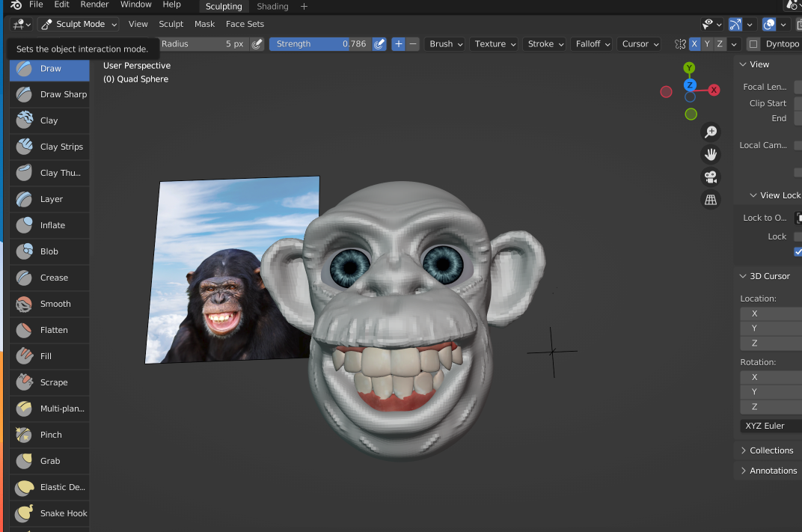Switch perspective/orthographic with the grid icon
802x532 pixels.
711,200
